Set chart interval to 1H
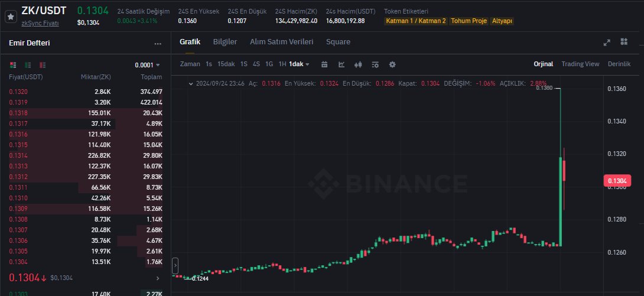The image size is (644, 296). click(x=282, y=64)
